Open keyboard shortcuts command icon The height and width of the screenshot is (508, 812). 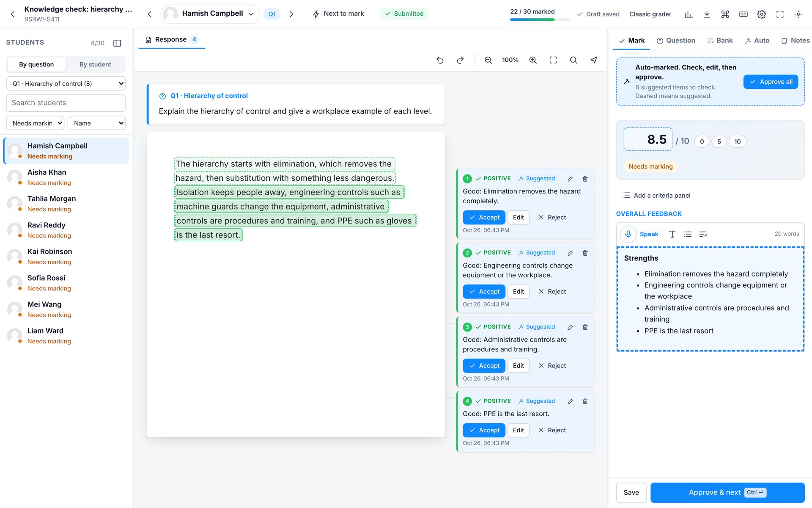coord(725,14)
